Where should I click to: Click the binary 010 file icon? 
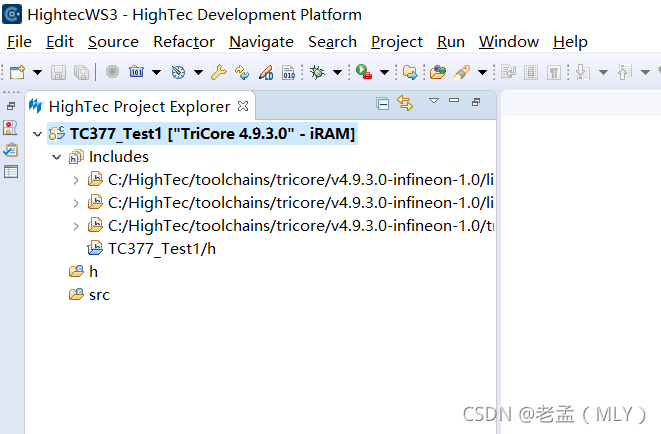tap(289, 72)
